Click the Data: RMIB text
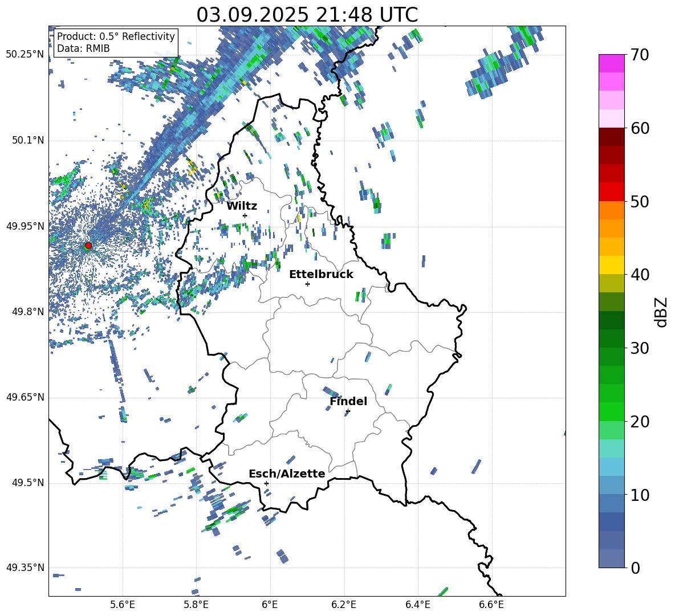The height and width of the screenshot is (616, 675). click(x=83, y=48)
